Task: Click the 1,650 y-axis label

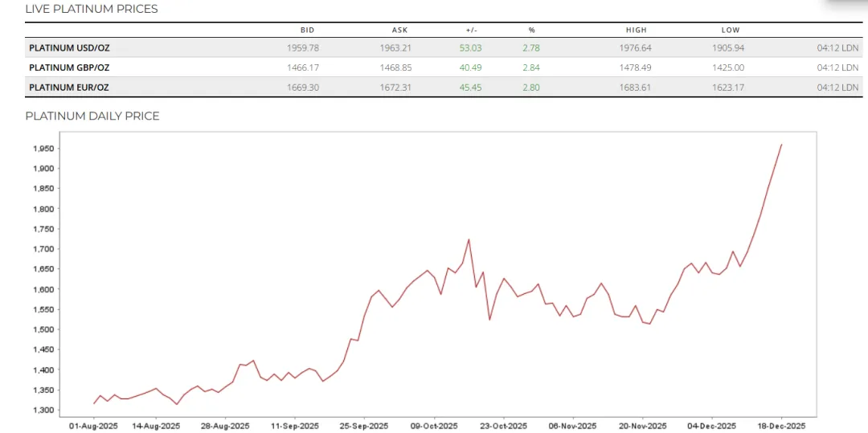Action: (43, 269)
